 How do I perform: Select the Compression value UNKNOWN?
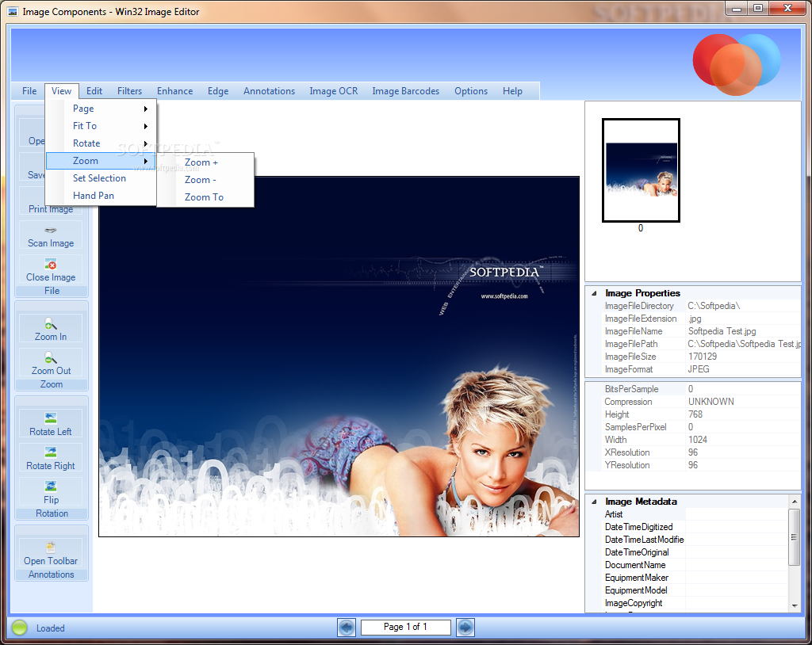pos(711,402)
